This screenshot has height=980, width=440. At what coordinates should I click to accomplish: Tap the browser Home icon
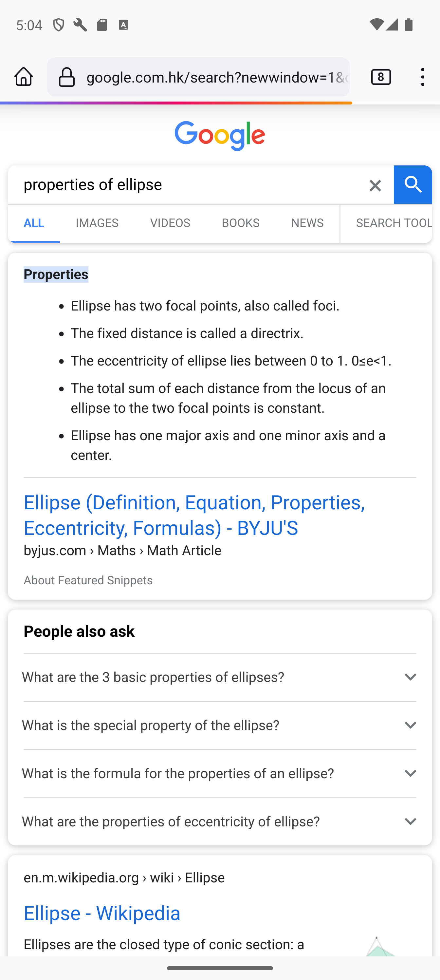[x=24, y=77]
